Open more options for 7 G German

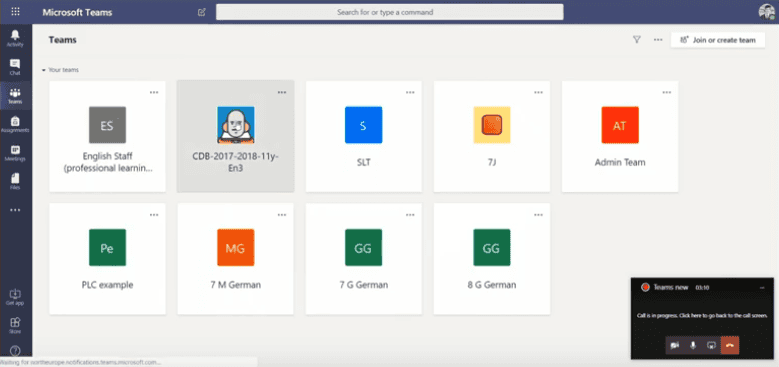pos(410,215)
